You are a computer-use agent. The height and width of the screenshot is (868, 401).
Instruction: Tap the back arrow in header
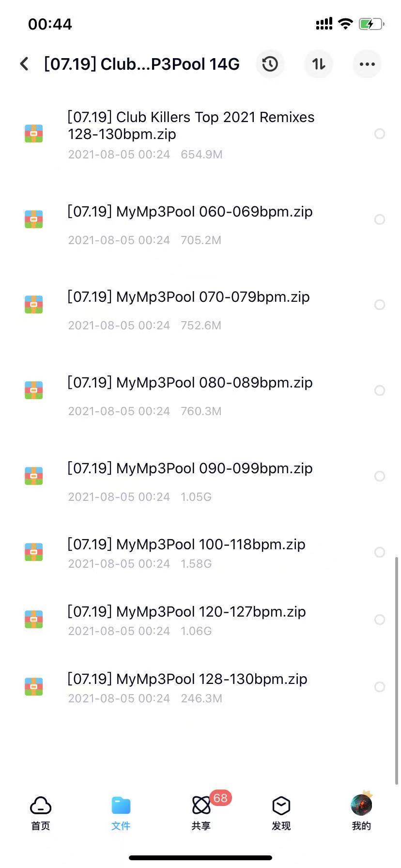25,64
